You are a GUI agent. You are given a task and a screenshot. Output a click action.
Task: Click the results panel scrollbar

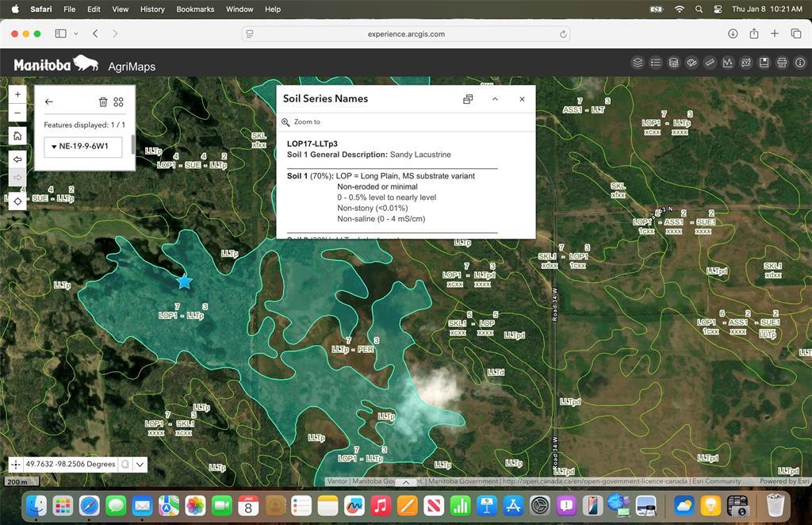coord(132,146)
